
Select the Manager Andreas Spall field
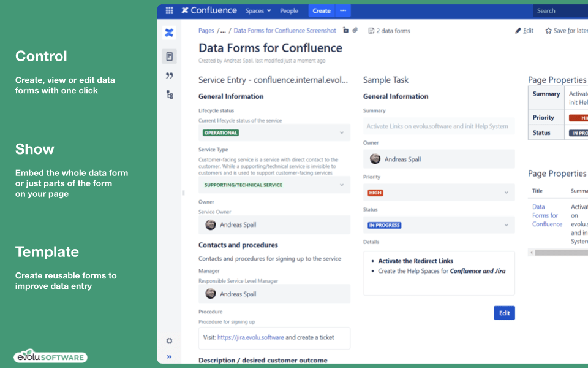point(274,294)
